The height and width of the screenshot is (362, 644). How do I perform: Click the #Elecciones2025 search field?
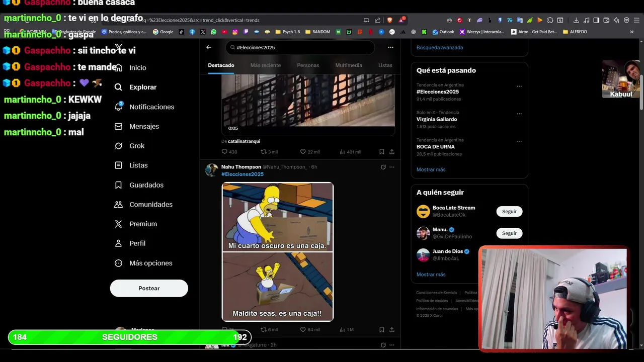[x=300, y=47]
